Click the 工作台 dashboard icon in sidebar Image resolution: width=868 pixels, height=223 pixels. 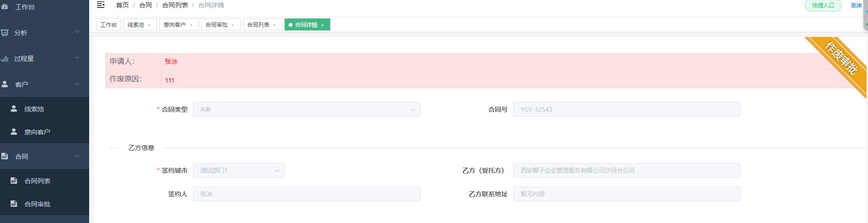point(4,7)
